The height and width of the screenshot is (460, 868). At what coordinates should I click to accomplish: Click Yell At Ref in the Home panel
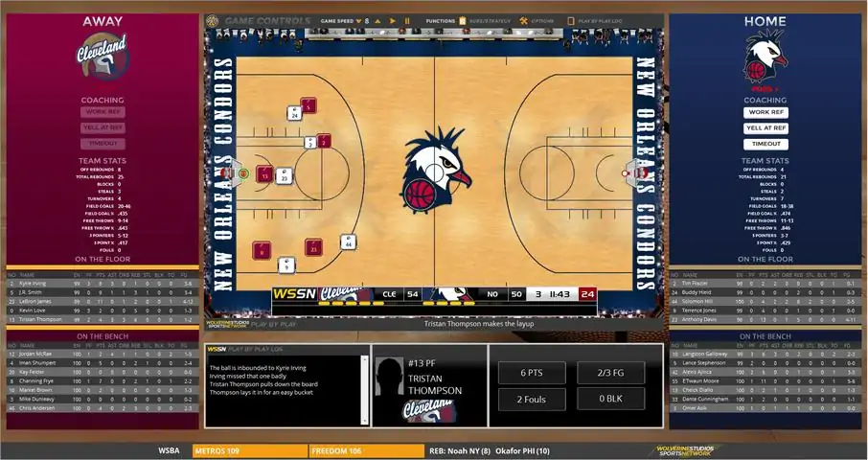click(x=765, y=127)
